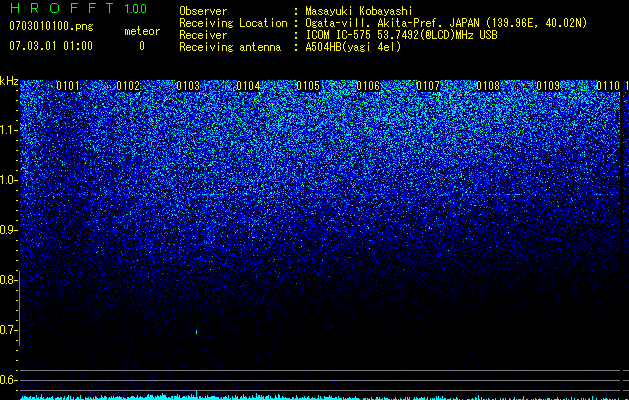Click the date stamp 07.03.01 01:00
This screenshot has width=629, height=400.
pos(51,46)
